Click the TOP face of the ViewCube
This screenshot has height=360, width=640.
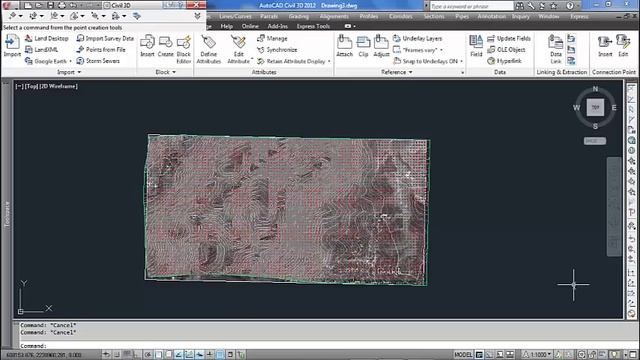coord(595,107)
